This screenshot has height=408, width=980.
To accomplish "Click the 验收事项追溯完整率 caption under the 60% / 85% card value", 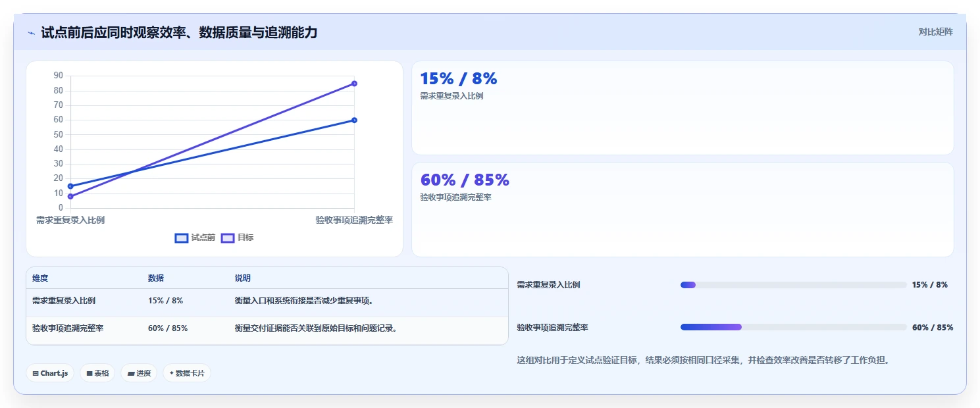I will pos(455,197).
